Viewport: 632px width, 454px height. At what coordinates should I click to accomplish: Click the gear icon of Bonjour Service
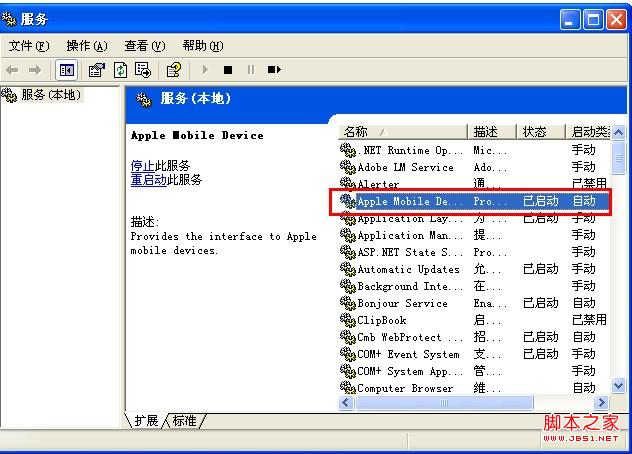[347, 303]
